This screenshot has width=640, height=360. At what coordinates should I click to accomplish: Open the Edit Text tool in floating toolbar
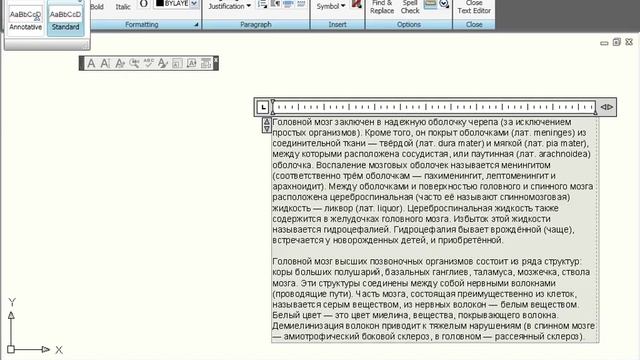(120, 63)
